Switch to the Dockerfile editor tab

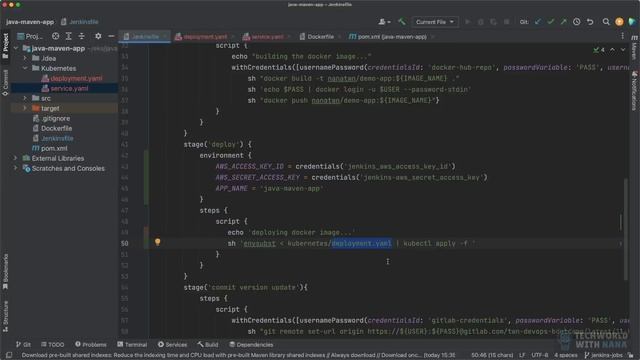click(x=320, y=36)
